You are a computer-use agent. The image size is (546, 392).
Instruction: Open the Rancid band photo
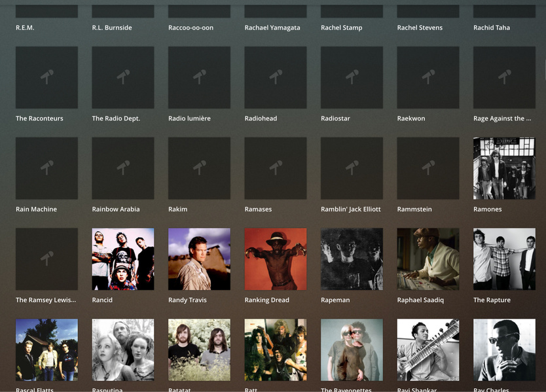(x=123, y=259)
